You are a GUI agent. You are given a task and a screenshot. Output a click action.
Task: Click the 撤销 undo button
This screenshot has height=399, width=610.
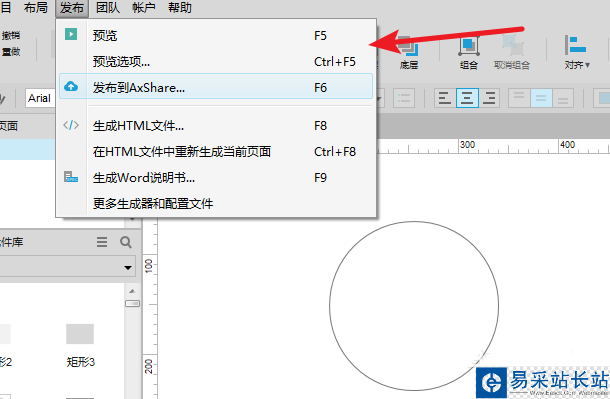(x=11, y=35)
